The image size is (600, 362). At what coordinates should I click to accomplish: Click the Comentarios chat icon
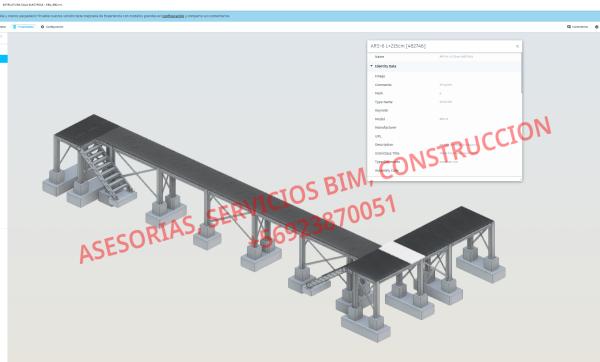[x=569, y=27]
